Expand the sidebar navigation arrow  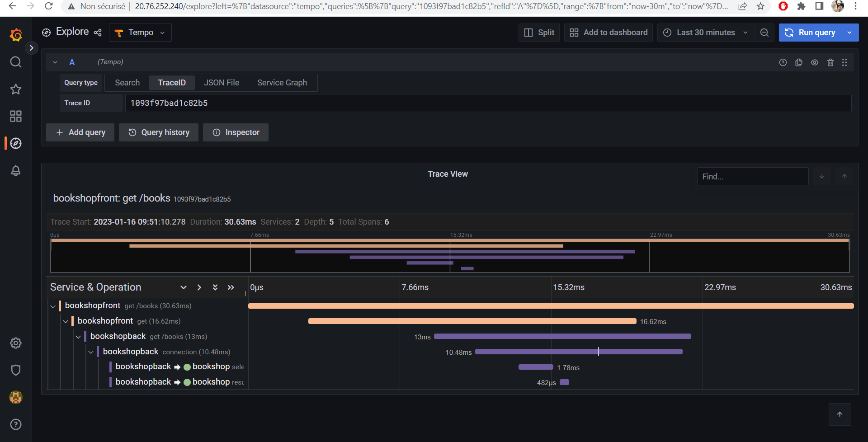(x=31, y=48)
